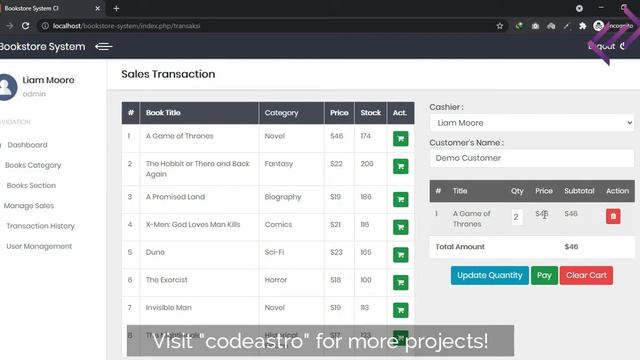Open a new browser tab
640x360 pixels.
(116, 8)
